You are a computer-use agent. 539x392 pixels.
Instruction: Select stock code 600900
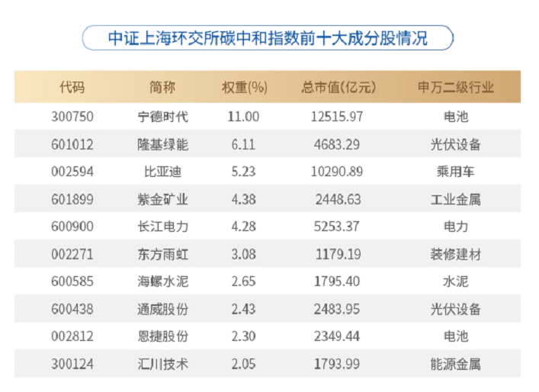point(72,227)
